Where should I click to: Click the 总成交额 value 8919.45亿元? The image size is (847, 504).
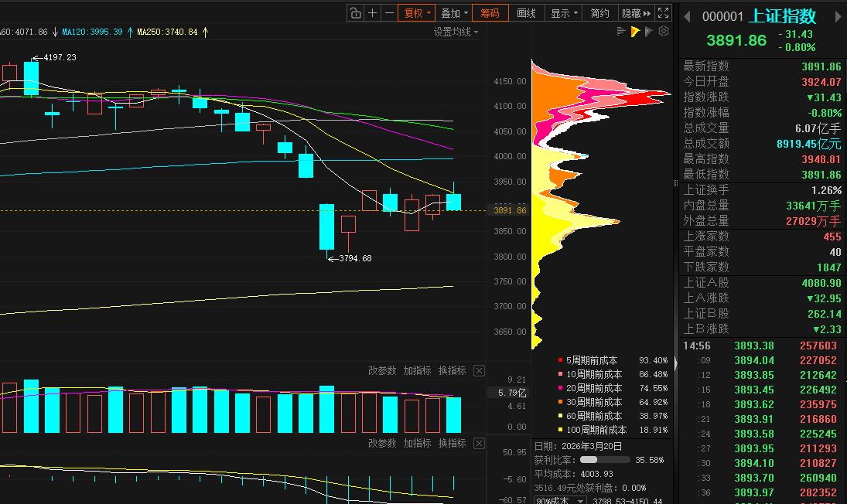tap(808, 144)
